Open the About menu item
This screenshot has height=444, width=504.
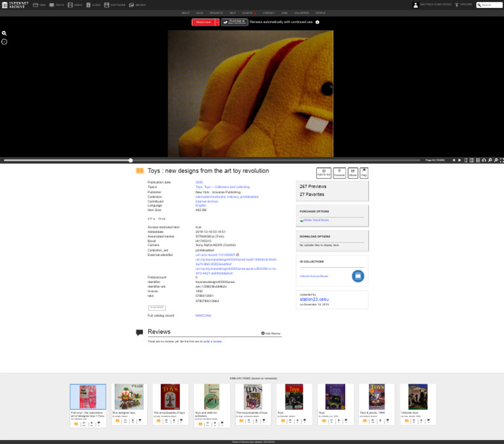pos(186,13)
